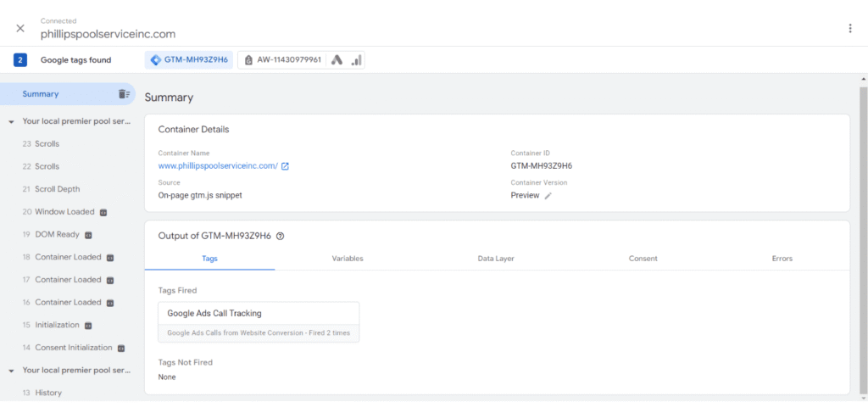868x413 pixels.
Task: Switch to the Data Layer tab
Action: point(496,259)
